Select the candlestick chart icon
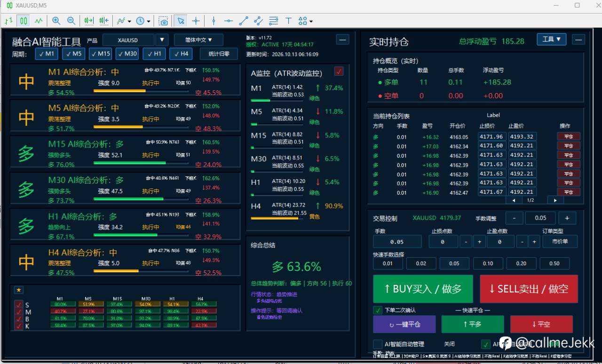 (24, 21)
